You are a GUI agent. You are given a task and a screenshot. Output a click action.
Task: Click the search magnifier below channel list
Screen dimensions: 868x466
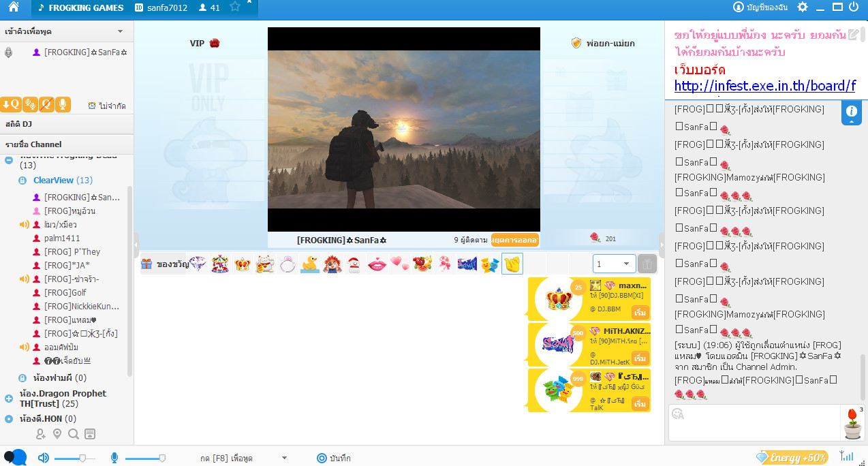coord(74,434)
